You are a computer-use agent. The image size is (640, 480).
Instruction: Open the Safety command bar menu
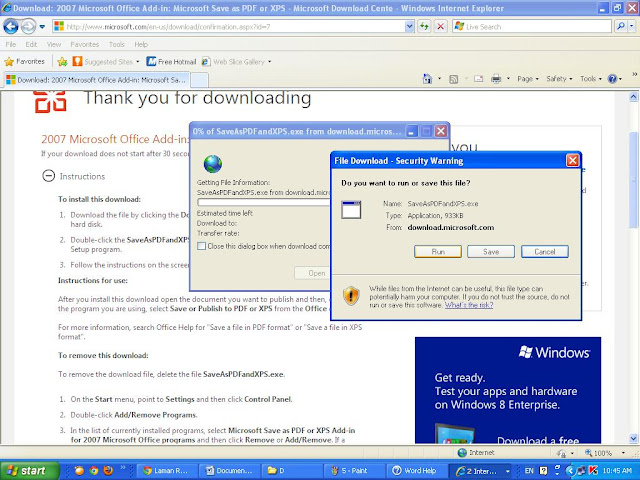pos(559,79)
